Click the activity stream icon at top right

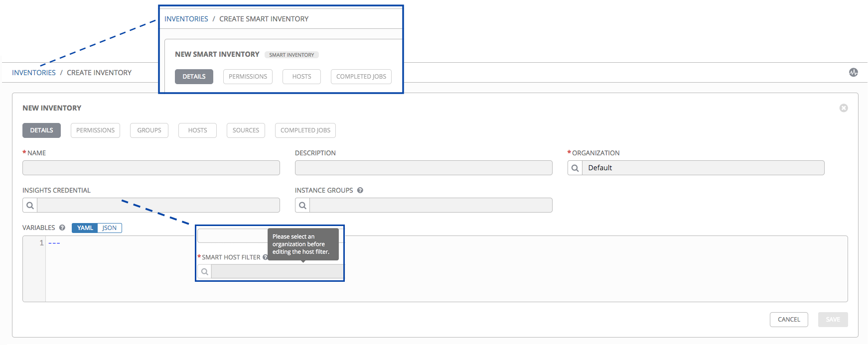[854, 72]
